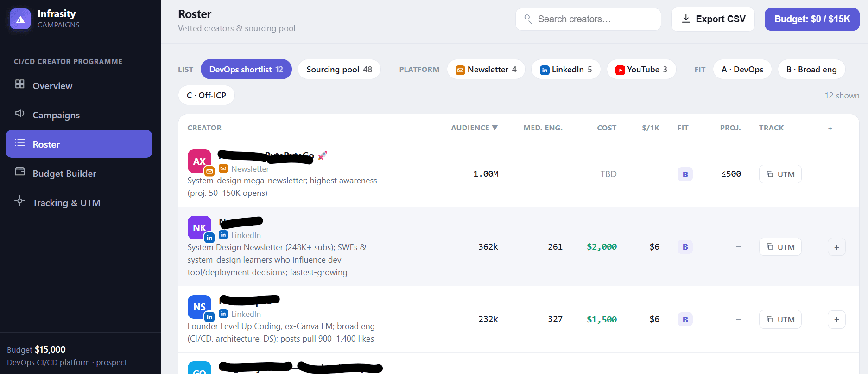Click the Roster list icon
Screen dimensions: 868x374
click(19, 142)
